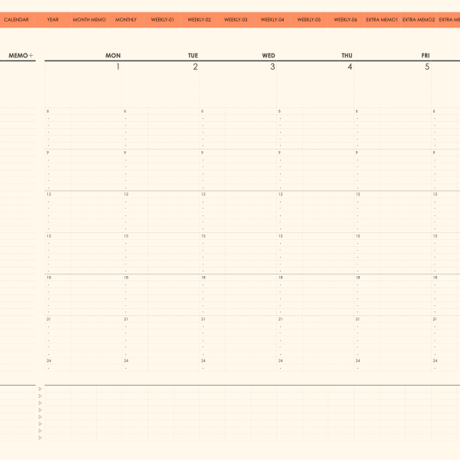Click the TUE column header
This screenshot has width=460, height=460.
(x=193, y=55)
